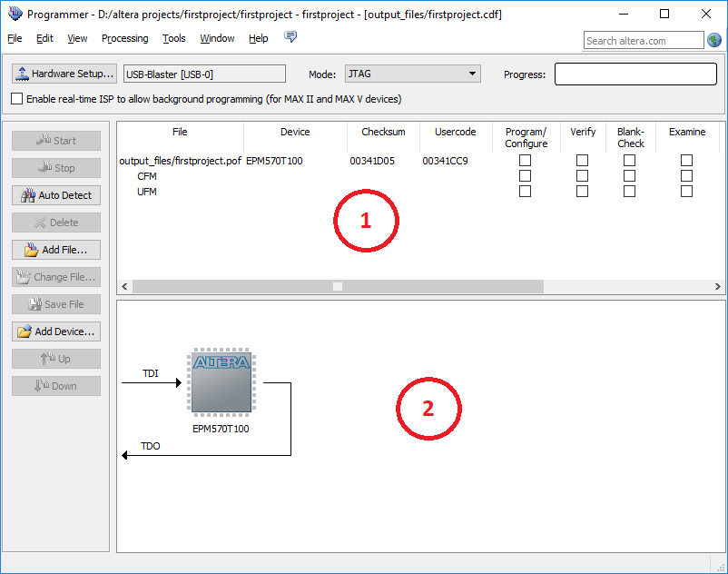The image size is (728, 574).
Task: Maximize the Programmer window
Action: click(x=664, y=14)
